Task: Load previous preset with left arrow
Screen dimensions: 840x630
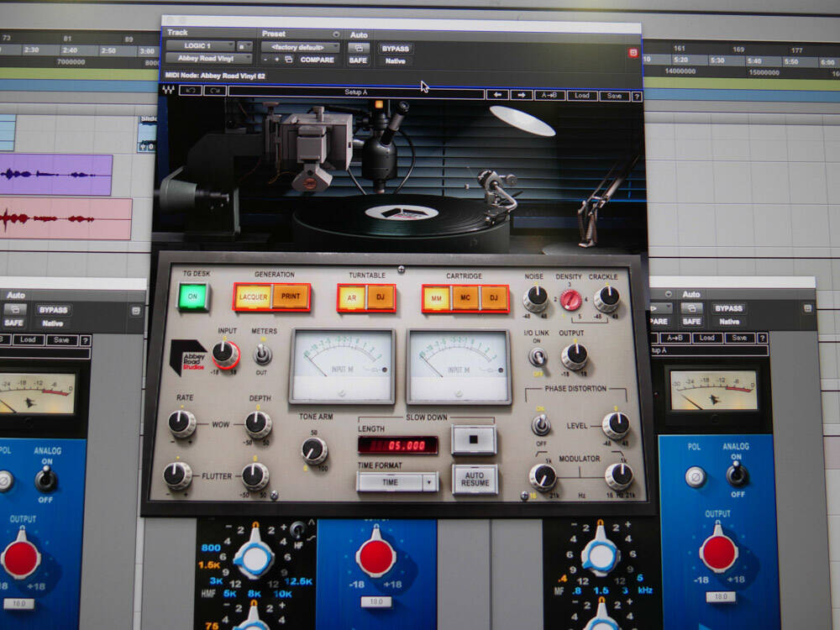Action: pos(497,95)
